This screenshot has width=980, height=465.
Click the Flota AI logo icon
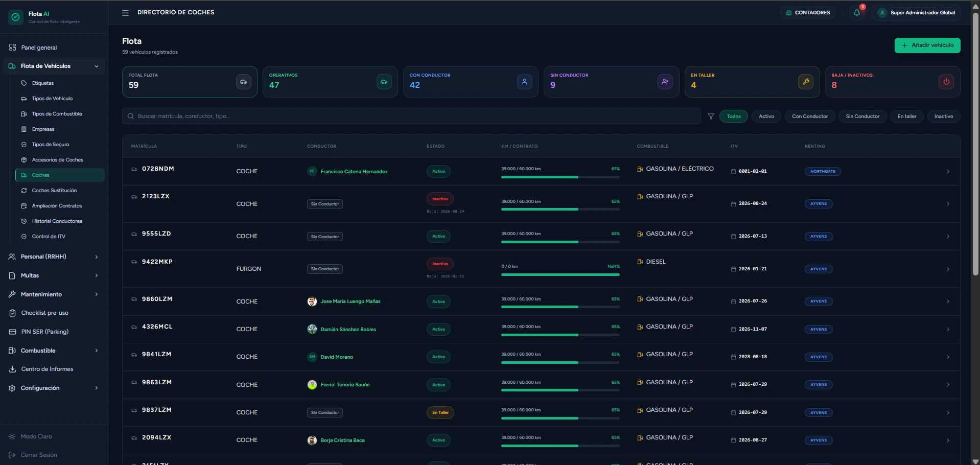tap(16, 17)
